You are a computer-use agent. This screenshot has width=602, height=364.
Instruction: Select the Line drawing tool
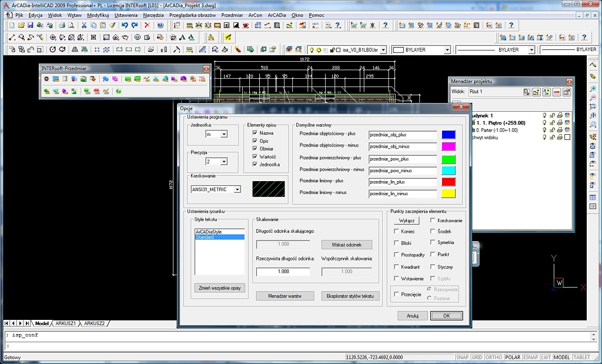pos(12,38)
